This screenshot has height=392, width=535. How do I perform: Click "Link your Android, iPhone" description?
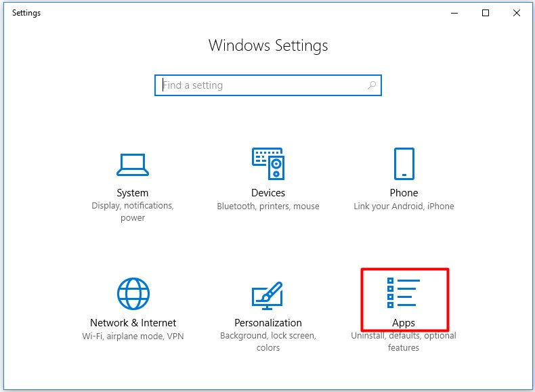404,206
